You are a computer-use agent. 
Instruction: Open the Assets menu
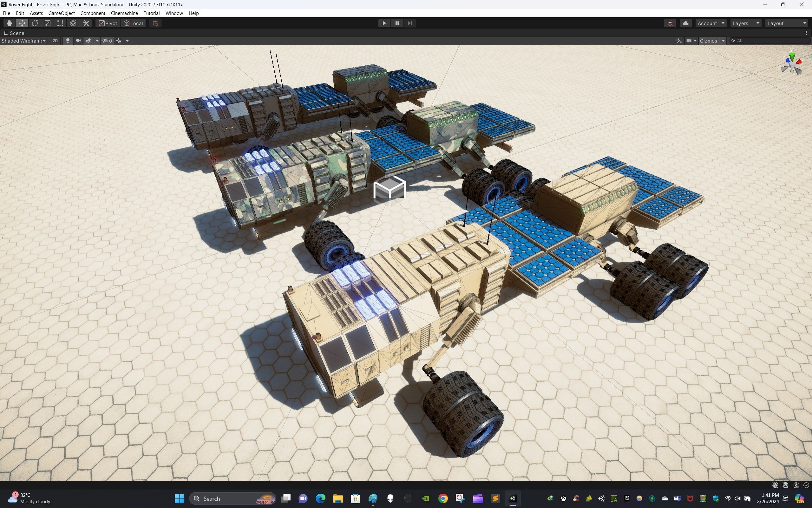tap(36, 13)
